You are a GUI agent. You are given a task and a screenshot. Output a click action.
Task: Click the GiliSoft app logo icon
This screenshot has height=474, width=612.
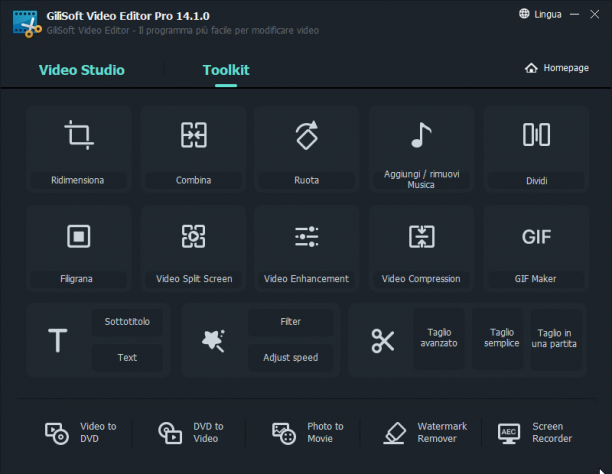tap(27, 24)
